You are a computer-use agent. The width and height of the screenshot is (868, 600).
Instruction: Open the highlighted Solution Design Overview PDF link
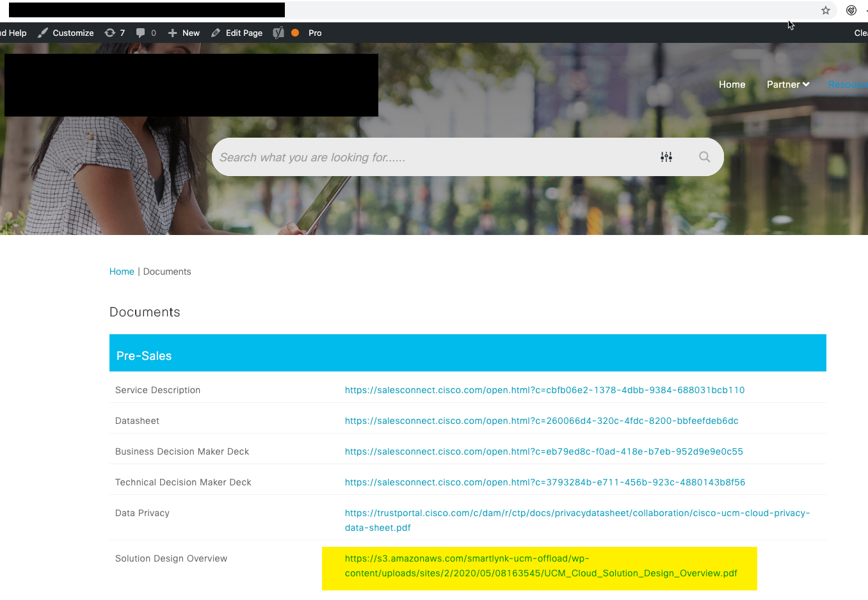coord(540,566)
